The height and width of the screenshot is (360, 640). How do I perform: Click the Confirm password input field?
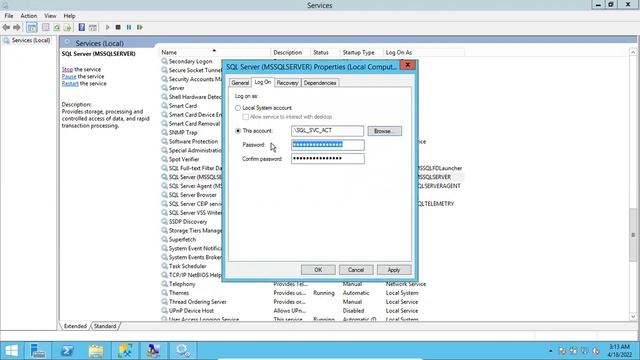pos(328,159)
